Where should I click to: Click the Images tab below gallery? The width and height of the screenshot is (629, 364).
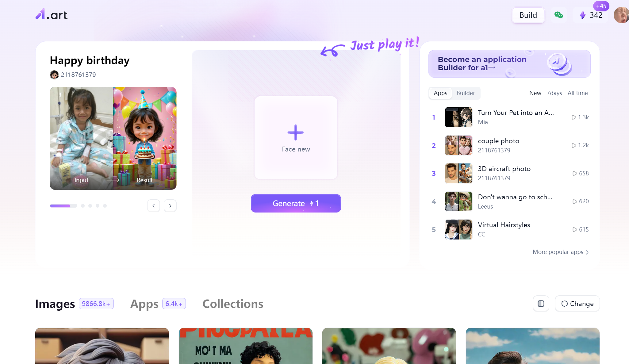[55, 304]
